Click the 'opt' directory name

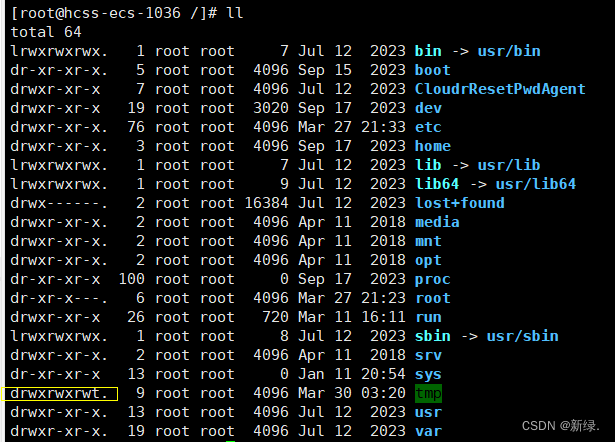[x=428, y=260]
